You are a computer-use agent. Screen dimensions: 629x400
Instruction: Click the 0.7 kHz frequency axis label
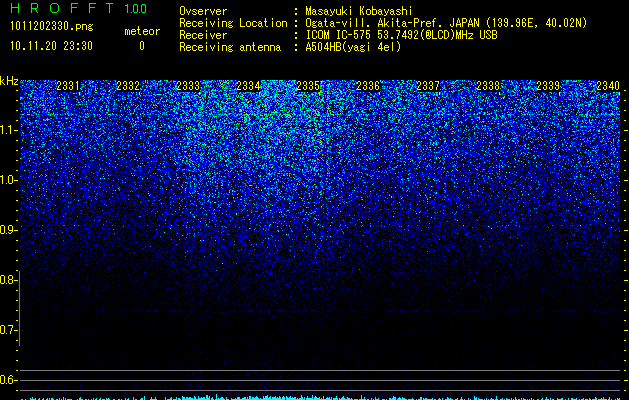pyautogui.click(x=8, y=330)
